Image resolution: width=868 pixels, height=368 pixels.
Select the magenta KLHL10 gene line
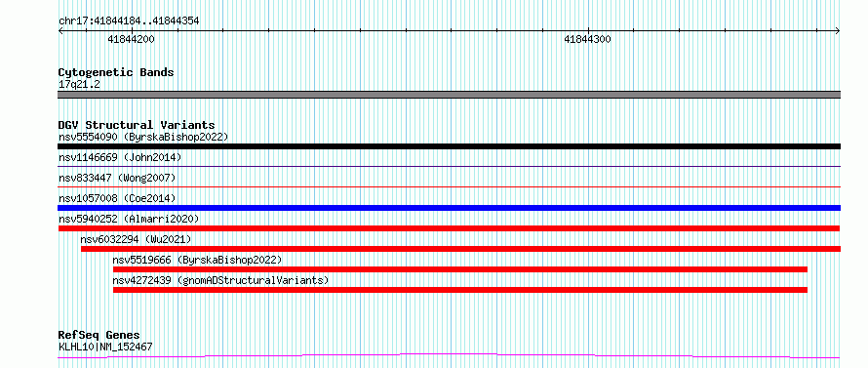click(x=449, y=355)
